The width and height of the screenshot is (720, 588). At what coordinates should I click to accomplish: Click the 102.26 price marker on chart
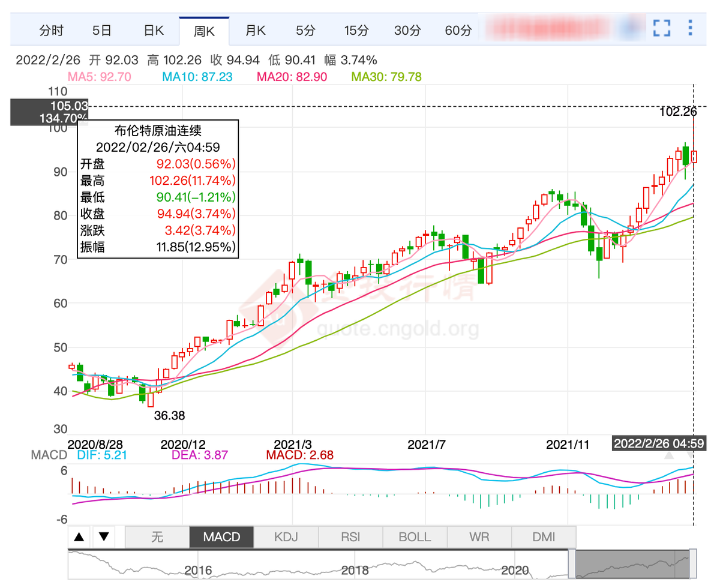click(677, 112)
